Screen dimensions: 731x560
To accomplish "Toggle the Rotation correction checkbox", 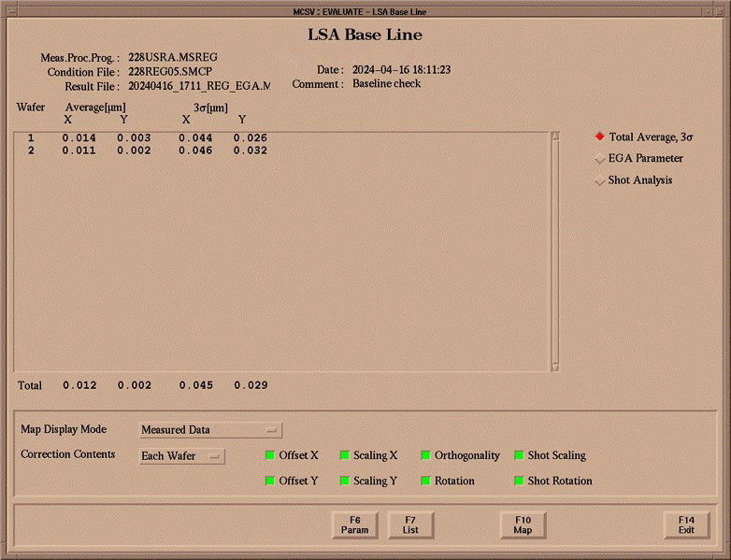I will tap(425, 481).
